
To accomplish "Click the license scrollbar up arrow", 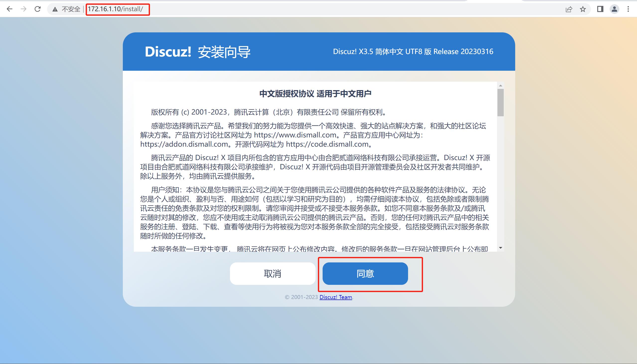I will click(500, 86).
